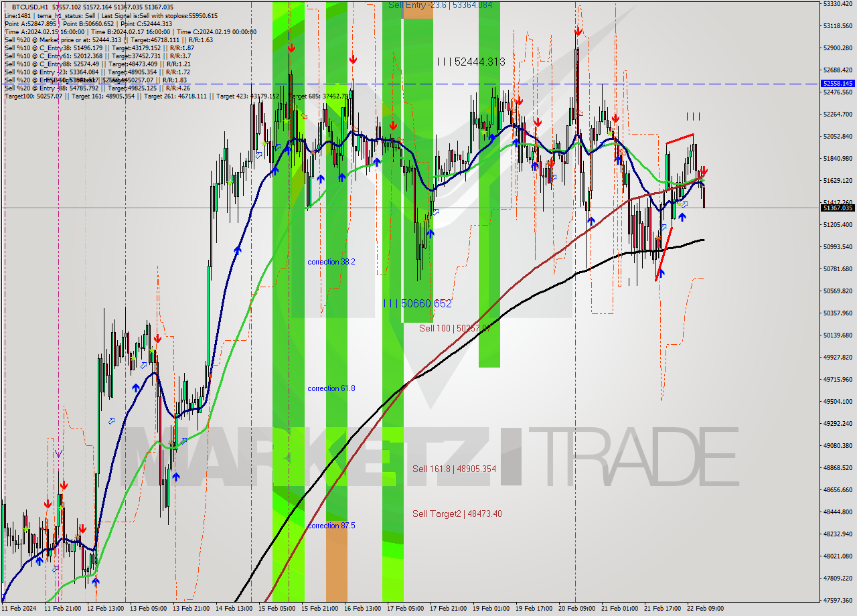Screen dimensions: 857x616
Task: Click the 17 Feb 05:00 time label
Action: [x=406, y=609]
